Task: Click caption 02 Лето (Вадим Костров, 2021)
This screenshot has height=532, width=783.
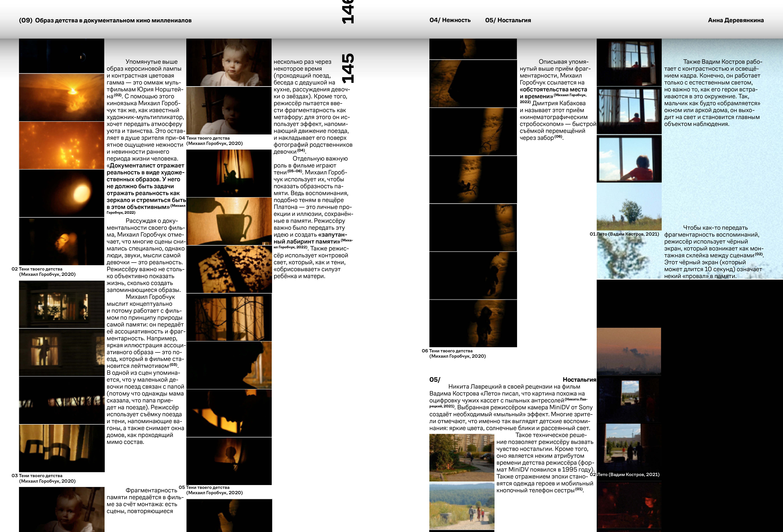Action: (x=625, y=474)
